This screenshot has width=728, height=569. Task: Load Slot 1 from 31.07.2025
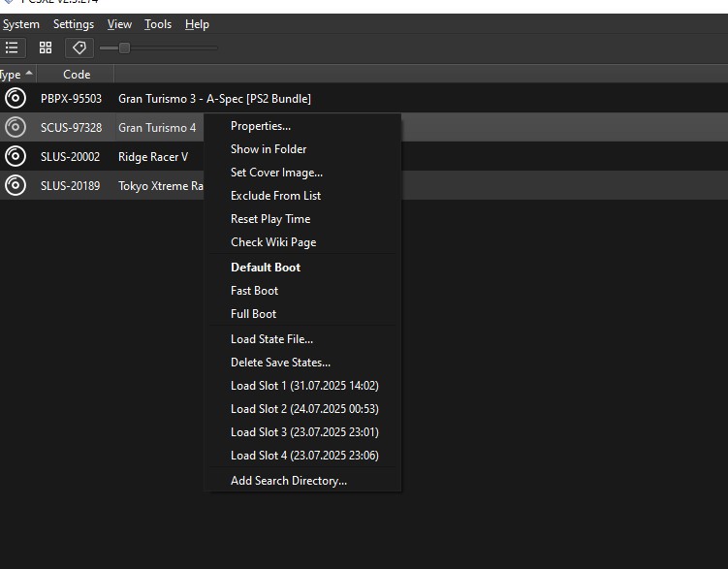(x=302, y=385)
